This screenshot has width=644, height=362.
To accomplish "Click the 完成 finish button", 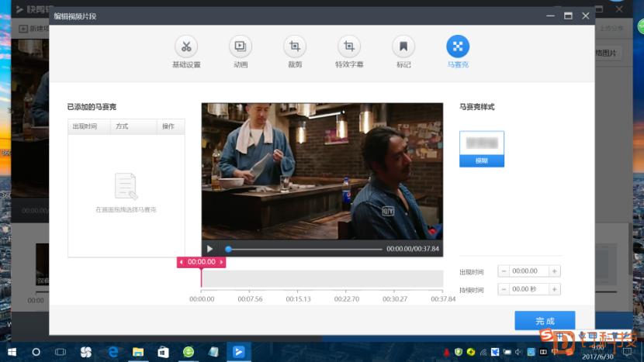I will pos(545,321).
